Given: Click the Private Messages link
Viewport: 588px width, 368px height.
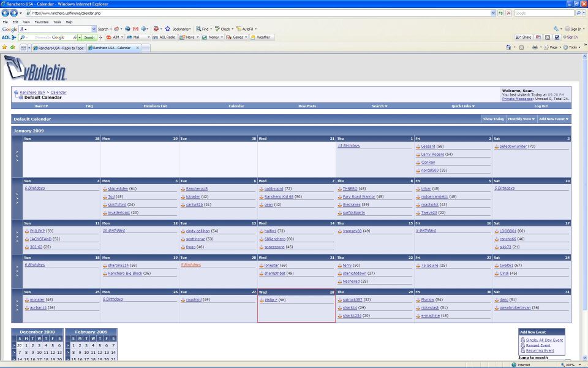Looking at the screenshot, I should (518, 99).
